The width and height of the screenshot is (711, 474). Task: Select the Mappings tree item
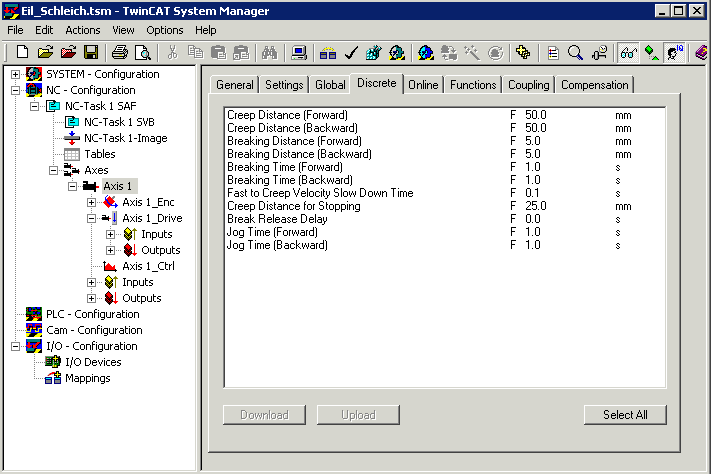point(88,378)
